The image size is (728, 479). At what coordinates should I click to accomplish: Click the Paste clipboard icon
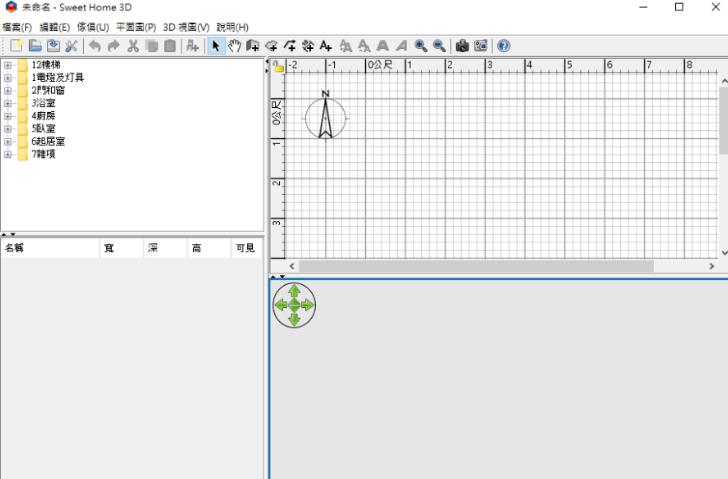click(170, 45)
